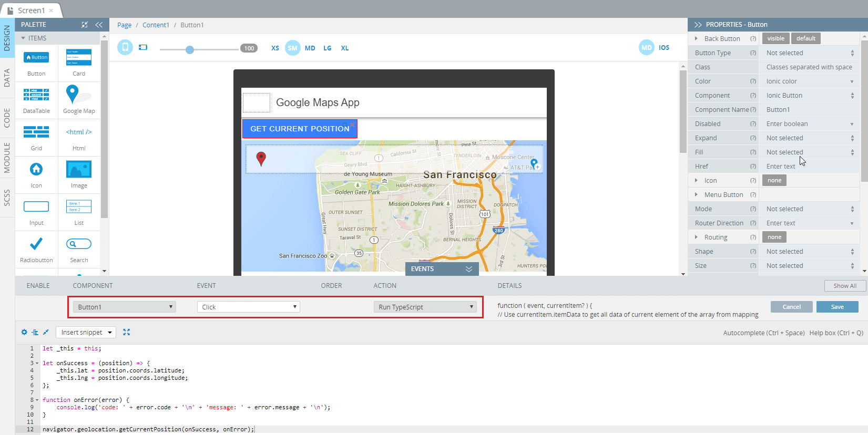This screenshot has height=435, width=868.
Task: Pick the List palette component
Action: tap(79, 212)
